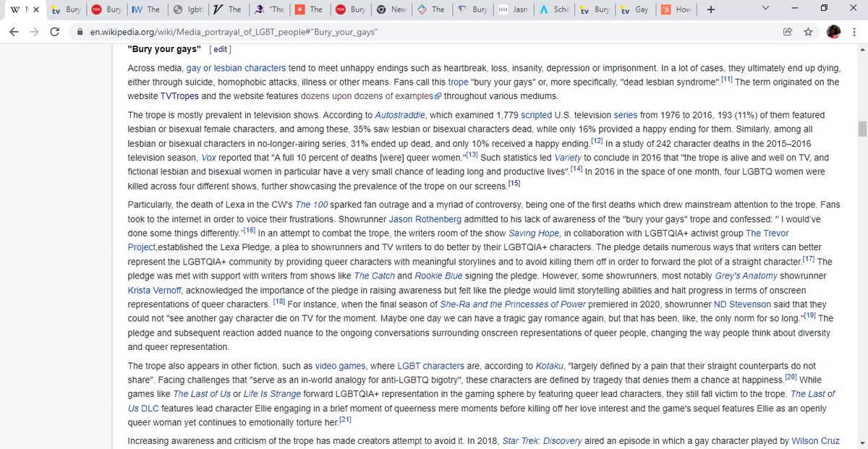This screenshot has width=868, height=449.
Task: Open the 'gay or lesbian characters' link
Action: [x=236, y=68]
